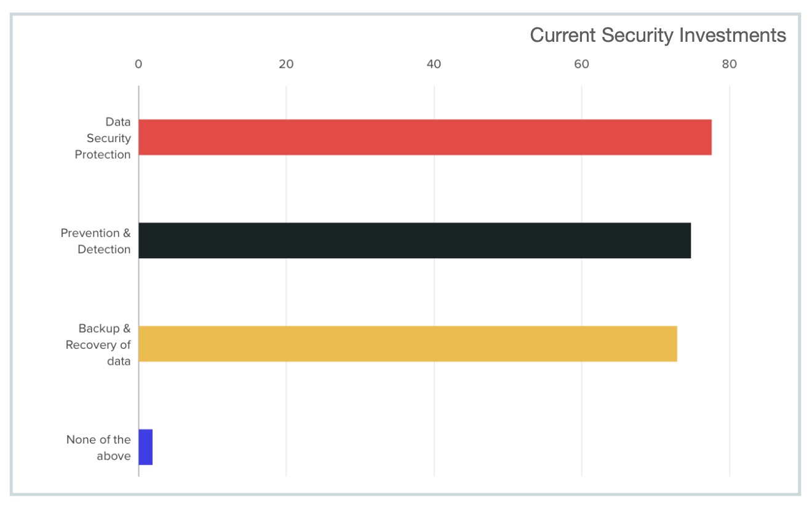Click the Data Security Protection axis label

(x=103, y=138)
